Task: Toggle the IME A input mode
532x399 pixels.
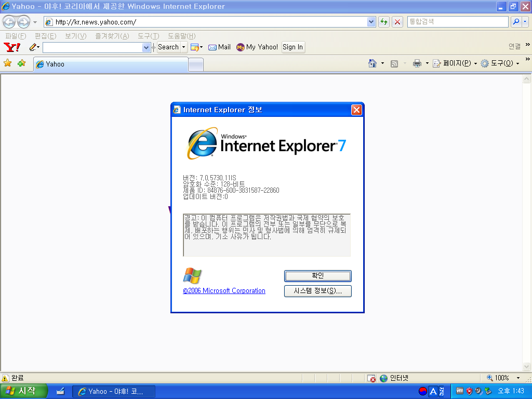Action: coord(433,391)
